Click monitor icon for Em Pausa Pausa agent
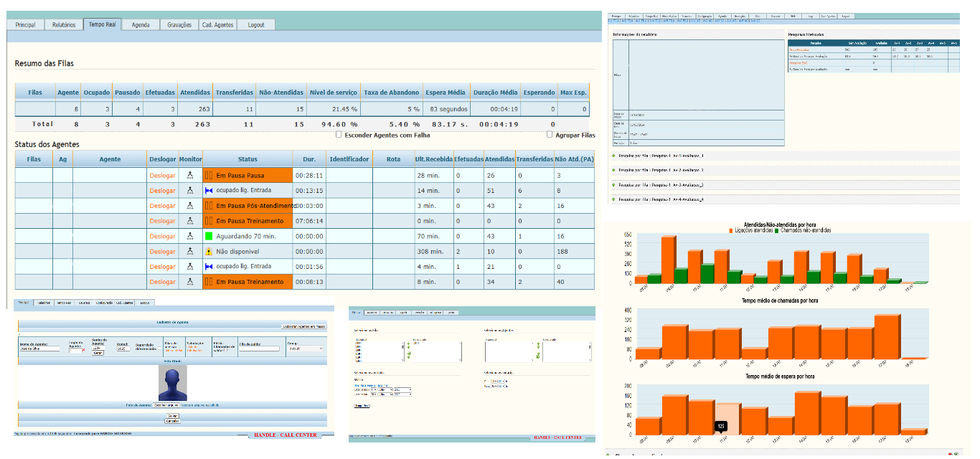The image size is (980, 459). (x=190, y=176)
